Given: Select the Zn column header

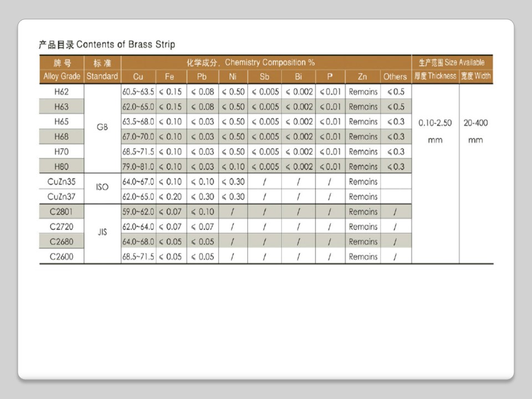Looking at the screenshot, I should [362, 76].
